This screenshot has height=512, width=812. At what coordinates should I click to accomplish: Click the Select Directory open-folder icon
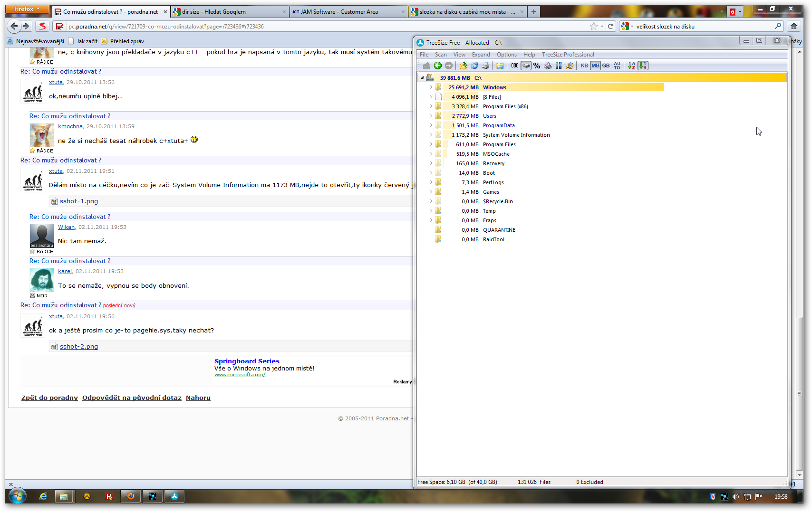(x=463, y=66)
